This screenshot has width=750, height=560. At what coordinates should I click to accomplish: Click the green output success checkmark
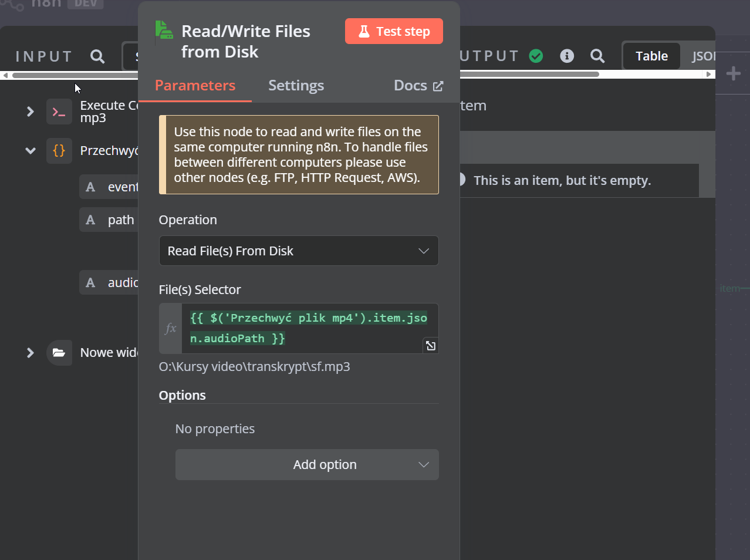coord(536,56)
